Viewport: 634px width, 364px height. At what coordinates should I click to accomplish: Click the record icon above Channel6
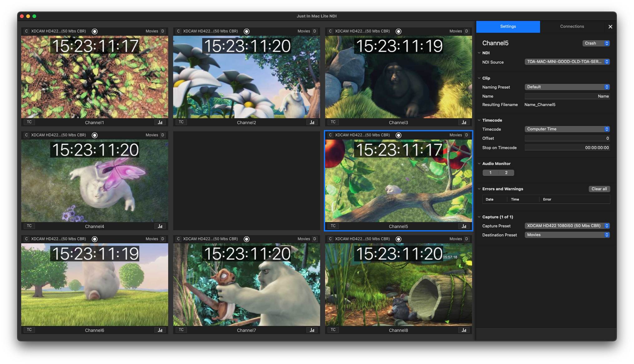pyautogui.click(x=95, y=239)
